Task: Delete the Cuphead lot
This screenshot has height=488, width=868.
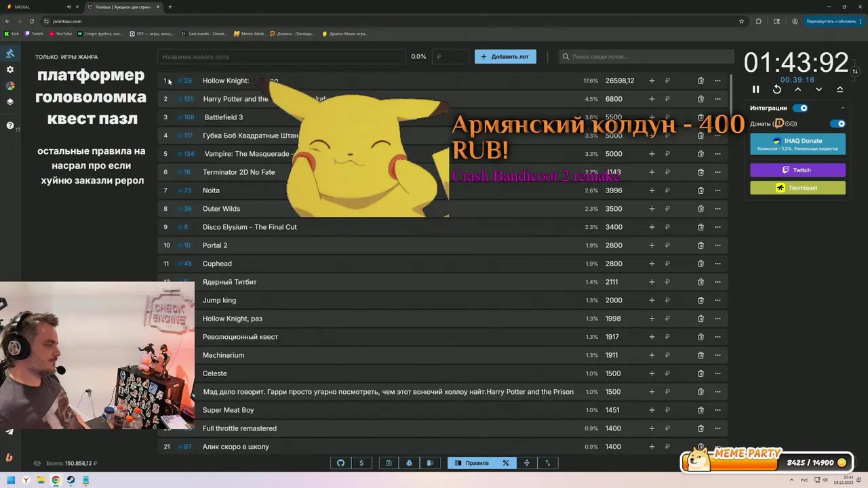Action: click(701, 264)
